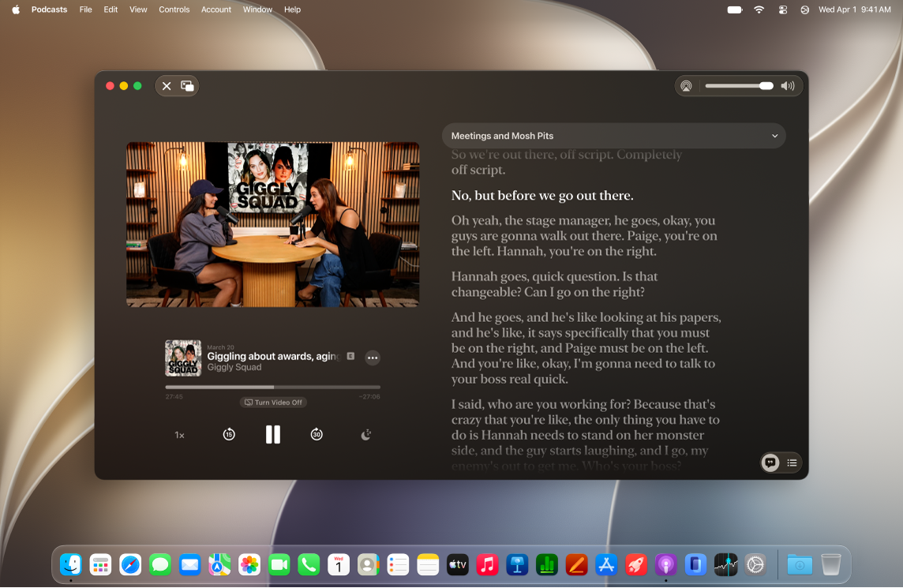903x588 pixels.
Task: Click the Giggly Squad video thumbnail
Action: click(x=273, y=225)
